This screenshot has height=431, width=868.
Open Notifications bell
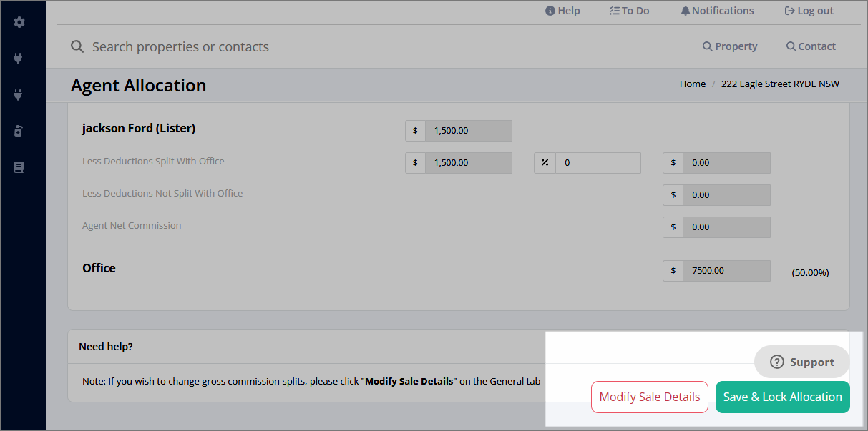(717, 11)
